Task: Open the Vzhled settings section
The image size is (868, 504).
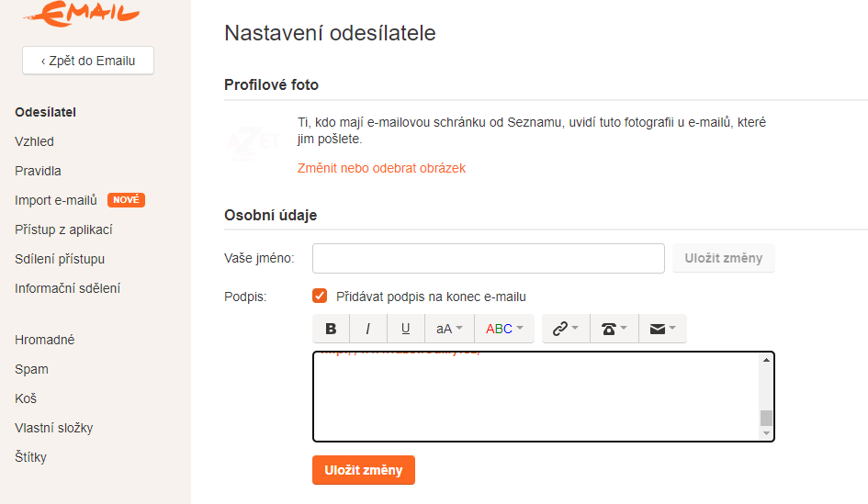Action: [34, 141]
